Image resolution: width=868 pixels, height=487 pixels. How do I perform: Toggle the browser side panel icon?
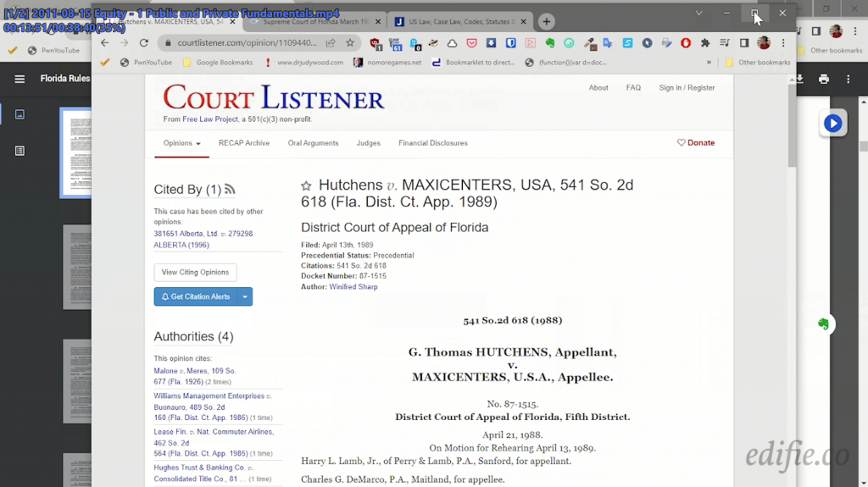(x=744, y=43)
